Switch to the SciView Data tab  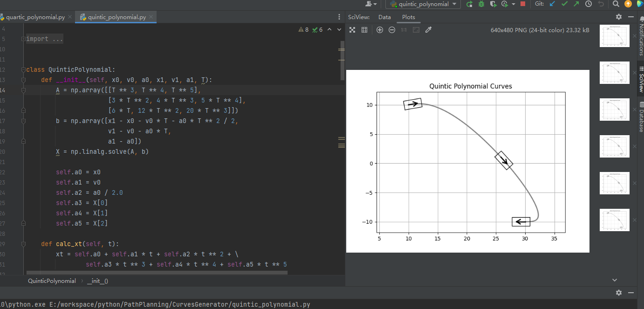point(384,17)
